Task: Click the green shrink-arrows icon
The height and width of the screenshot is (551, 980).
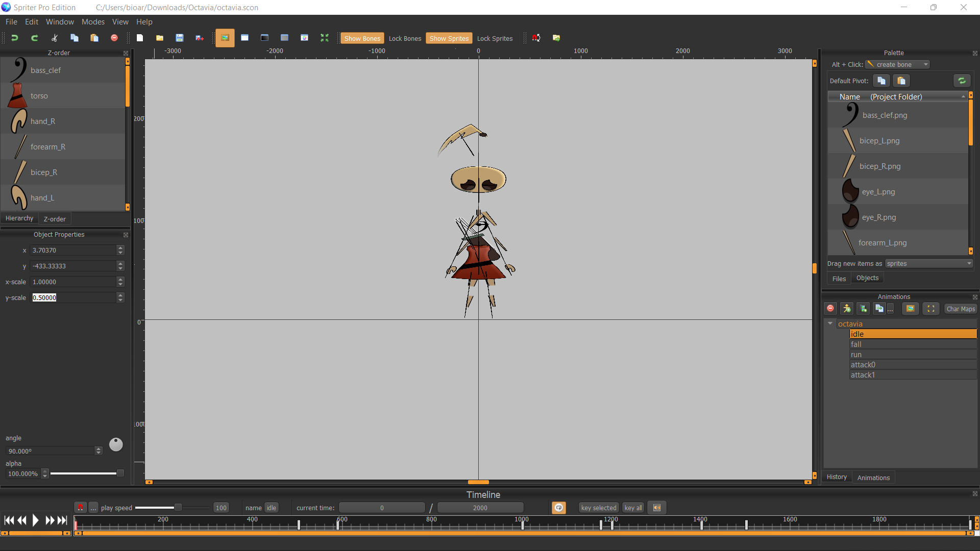Action: click(x=325, y=38)
